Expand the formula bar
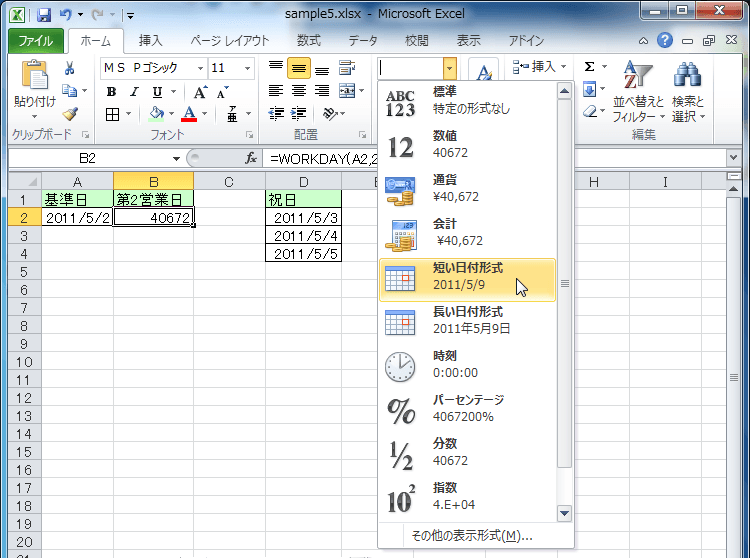This screenshot has width=750, height=558. tap(733, 157)
